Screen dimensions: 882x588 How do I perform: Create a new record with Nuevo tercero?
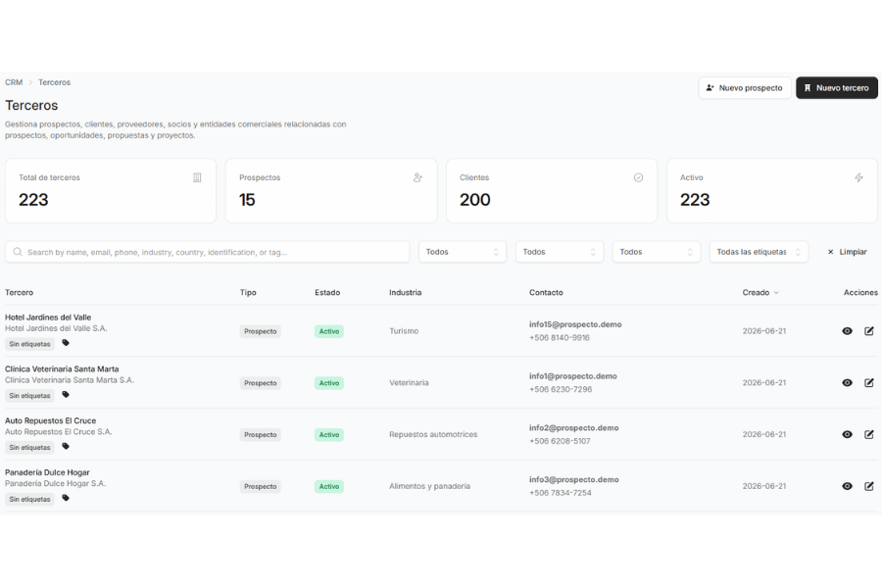pyautogui.click(x=837, y=88)
